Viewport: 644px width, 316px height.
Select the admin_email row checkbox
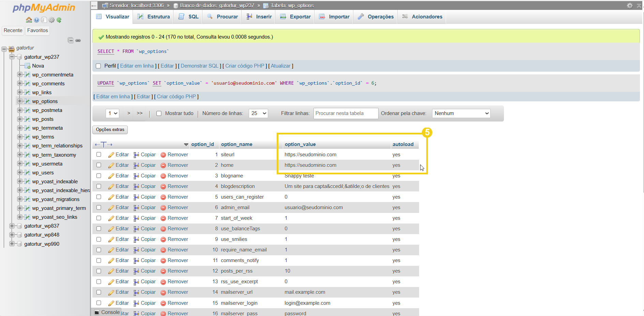coord(99,207)
